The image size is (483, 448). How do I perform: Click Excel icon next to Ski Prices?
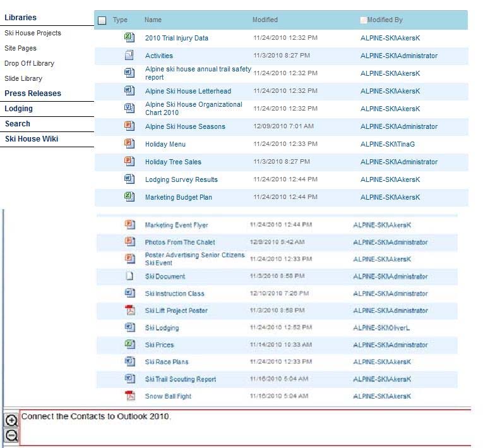point(130,344)
